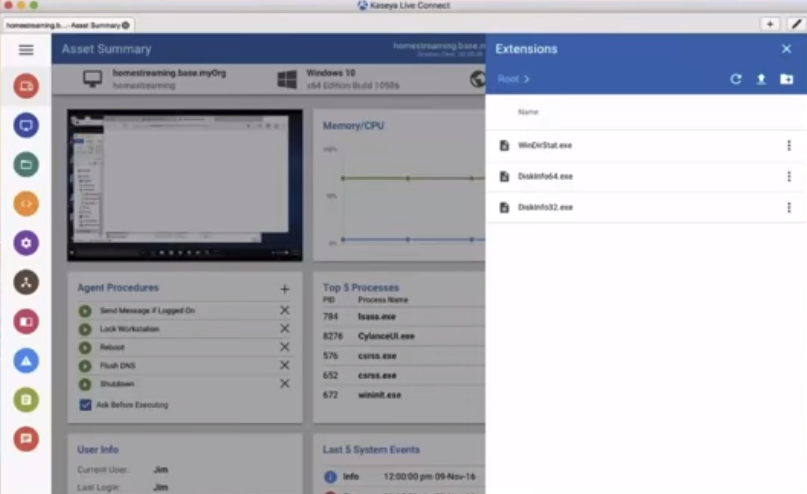Click the wininit.exe process row
The image size is (807, 494).
point(404,395)
